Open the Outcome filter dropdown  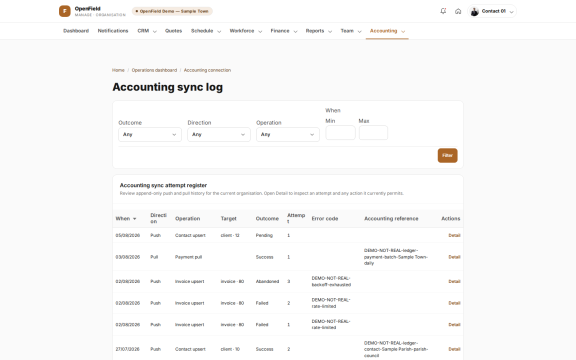pyautogui.click(x=150, y=134)
